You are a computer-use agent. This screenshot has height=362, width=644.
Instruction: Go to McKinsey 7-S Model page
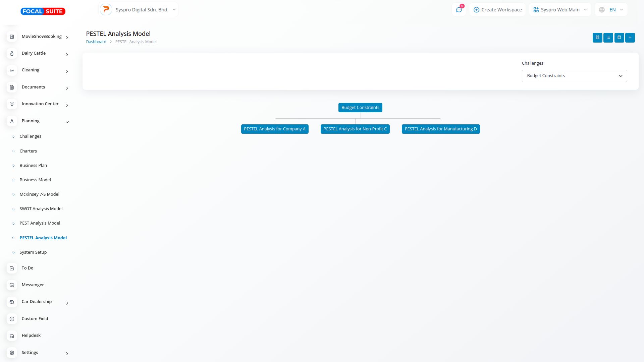click(39, 194)
